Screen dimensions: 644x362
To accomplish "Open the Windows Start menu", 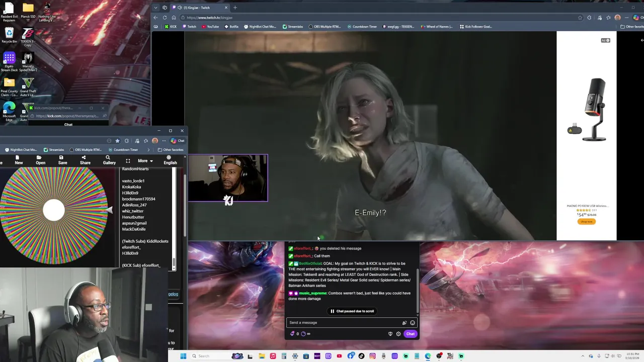I will click(183, 356).
